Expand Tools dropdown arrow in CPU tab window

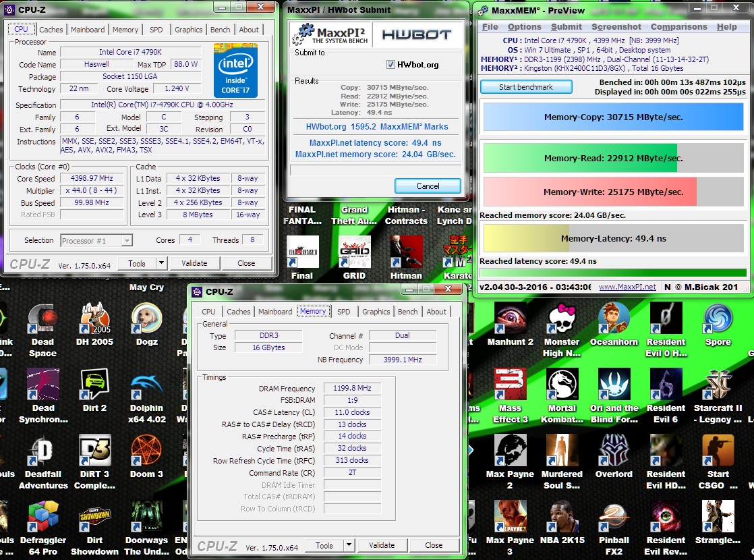click(x=162, y=263)
